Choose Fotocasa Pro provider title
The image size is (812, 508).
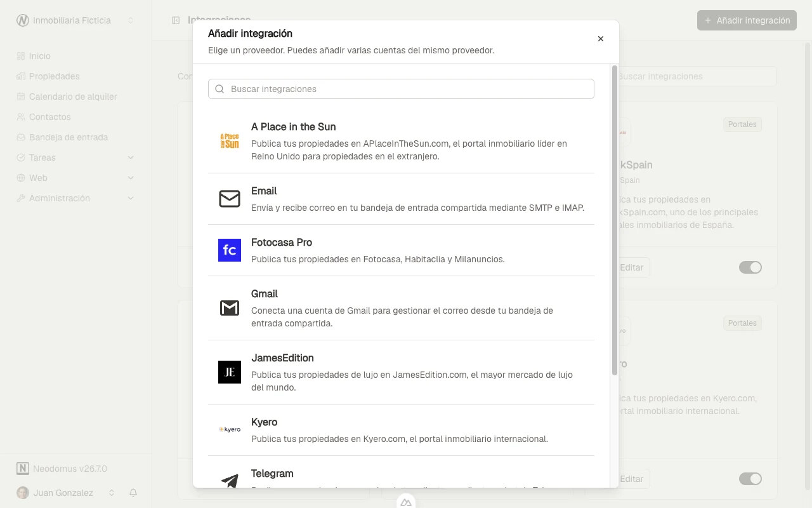(282, 243)
